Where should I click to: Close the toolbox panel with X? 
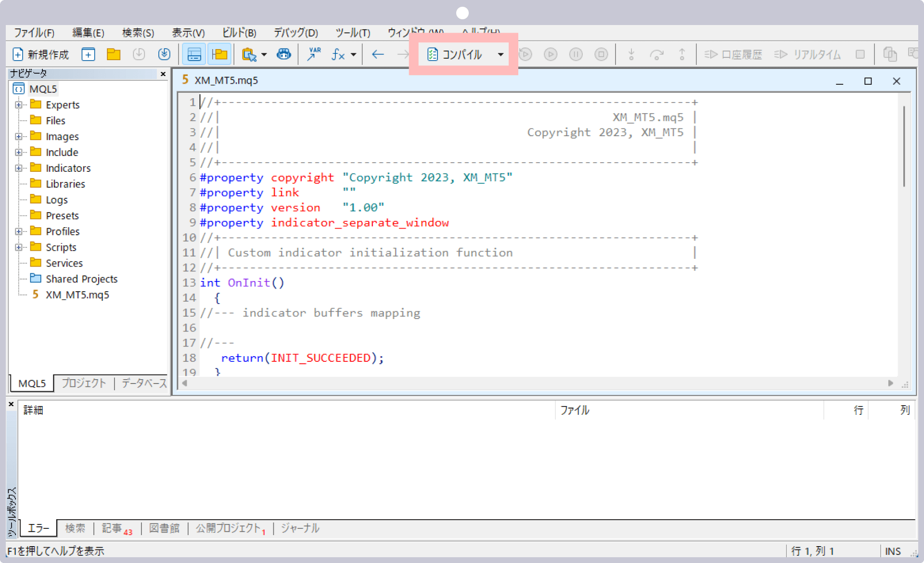click(x=11, y=405)
